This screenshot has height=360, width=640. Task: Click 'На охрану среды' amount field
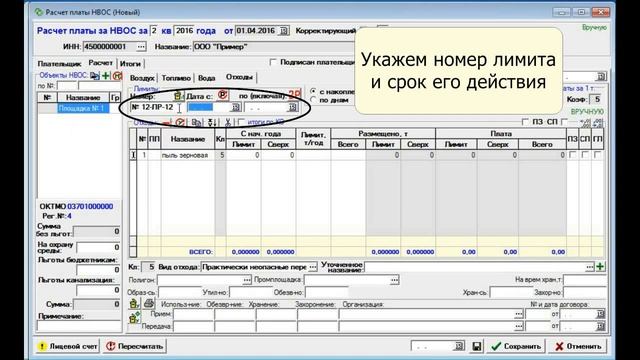[x=98, y=247]
